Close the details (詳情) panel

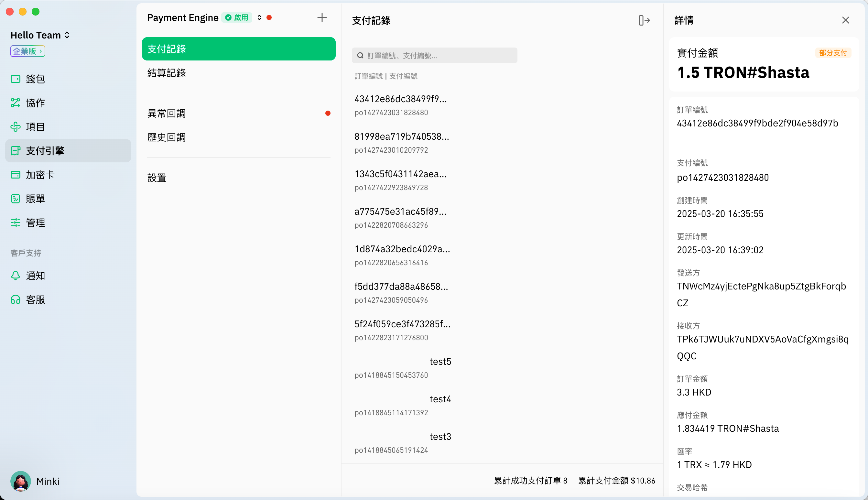pyautogui.click(x=845, y=20)
